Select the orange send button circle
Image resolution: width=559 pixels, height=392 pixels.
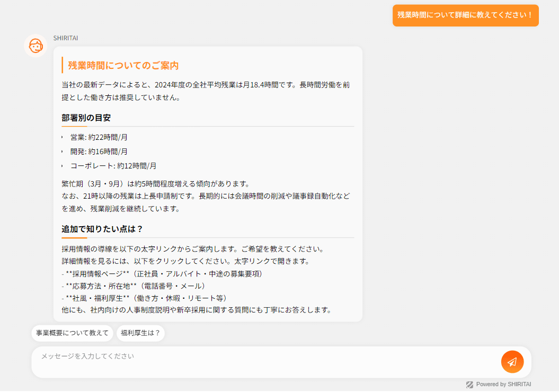tap(511, 362)
